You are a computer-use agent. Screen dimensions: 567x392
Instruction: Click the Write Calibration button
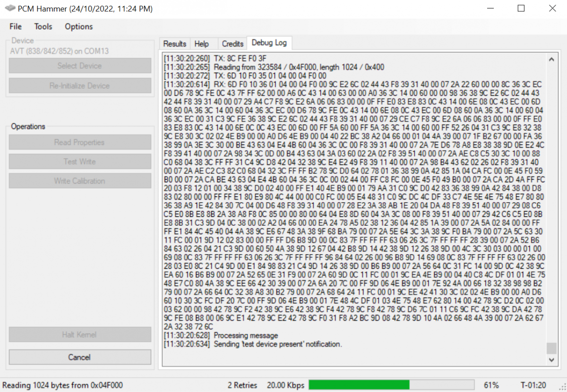point(79,181)
